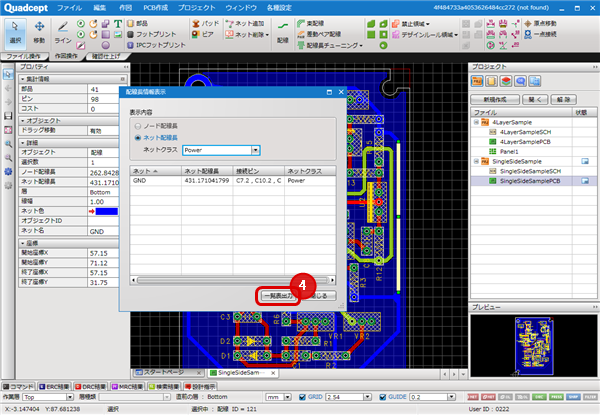This screenshot has height=415, width=600.
Task: Click the red NET status indicator
Action: (x=473, y=397)
